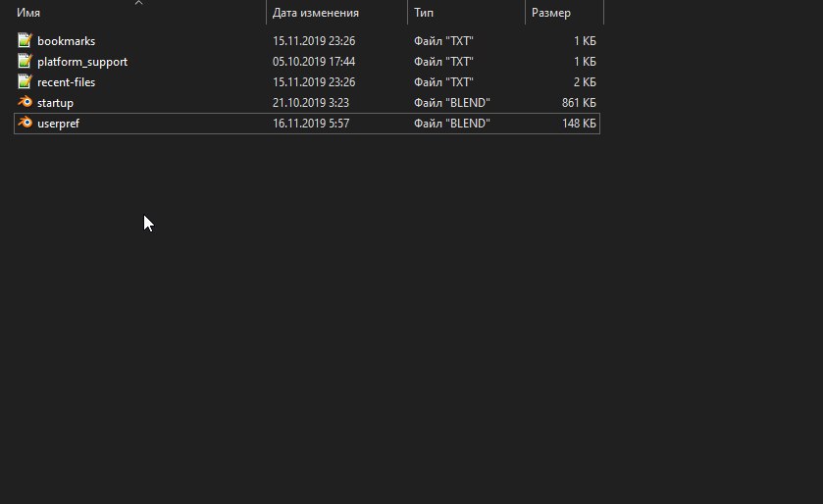Sort by Дата изменения column header
The height and width of the screenshot is (504, 823).
[316, 13]
